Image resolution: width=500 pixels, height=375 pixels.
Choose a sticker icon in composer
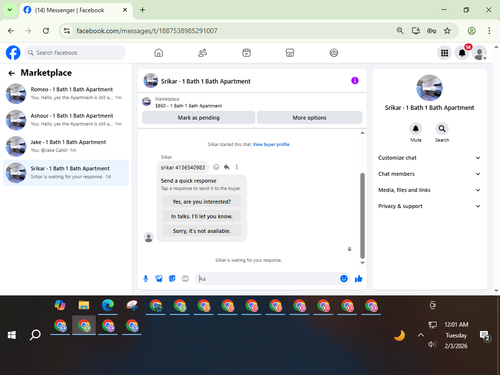[x=172, y=279]
